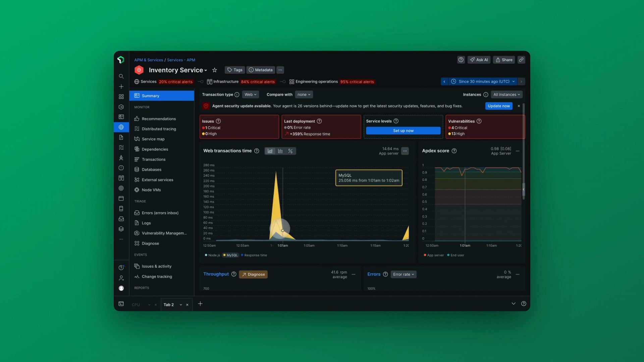Toggle App server series in Apdex legend
Image resolution: width=644 pixels, height=362 pixels.
[434, 255]
